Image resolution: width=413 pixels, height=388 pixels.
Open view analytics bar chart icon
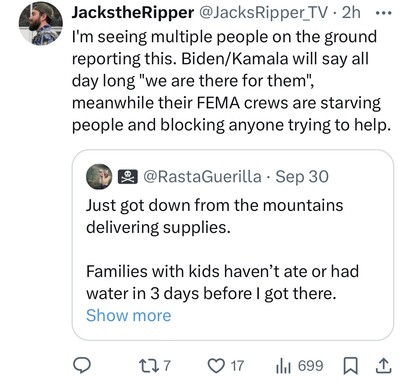point(283,366)
